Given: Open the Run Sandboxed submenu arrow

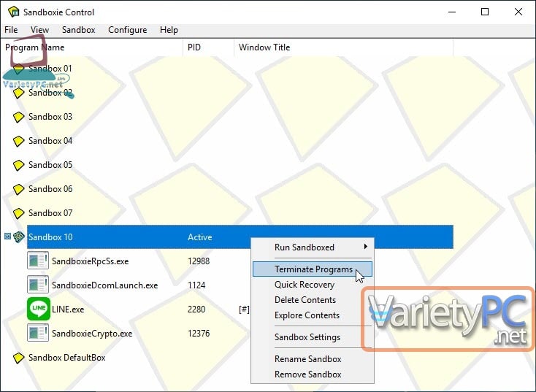Looking at the screenshot, I should pyautogui.click(x=365, y=247).
